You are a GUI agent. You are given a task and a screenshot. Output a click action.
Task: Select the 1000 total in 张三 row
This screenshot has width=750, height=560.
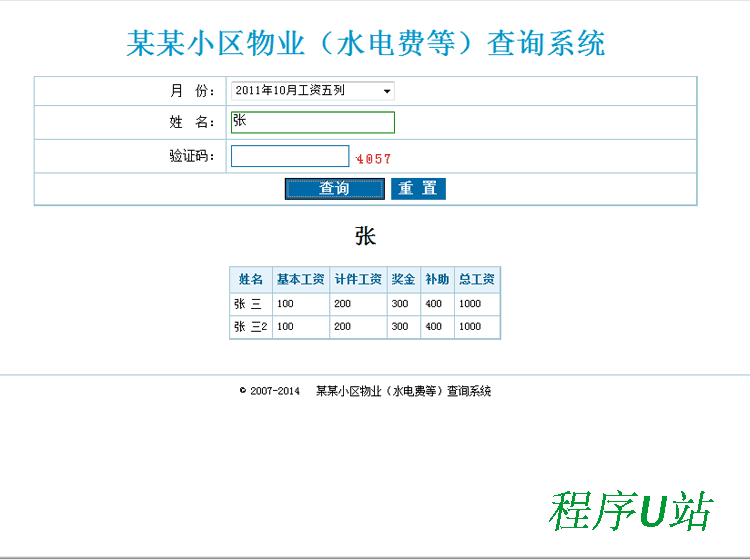[x=470, y=304]
